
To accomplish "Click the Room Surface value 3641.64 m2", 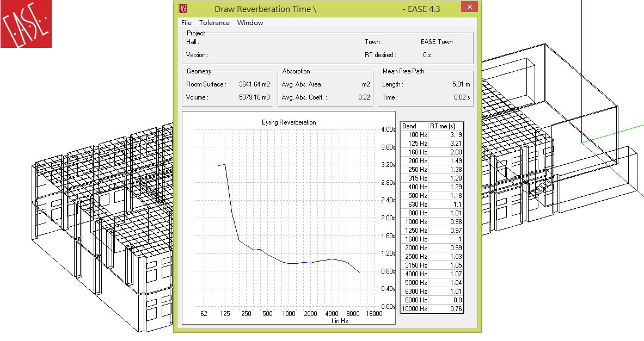I will click(254, 84).
